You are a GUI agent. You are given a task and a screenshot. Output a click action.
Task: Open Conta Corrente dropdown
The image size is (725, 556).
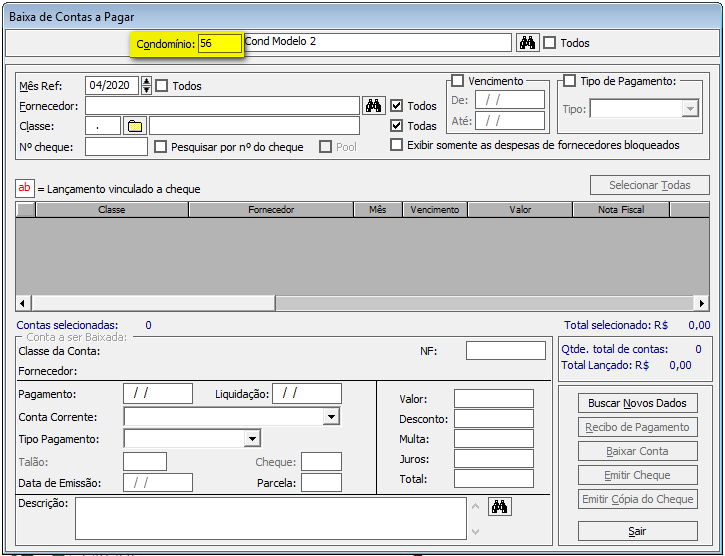click(331, 417)
